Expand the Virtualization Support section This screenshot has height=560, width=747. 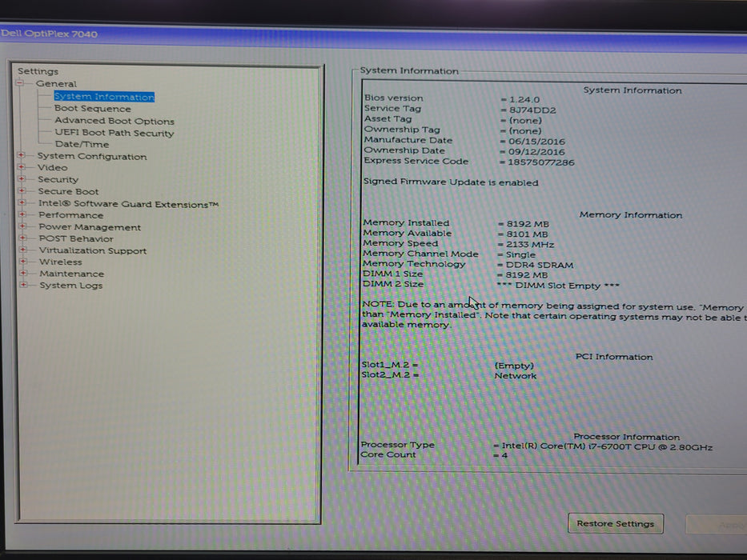(23, 250)
